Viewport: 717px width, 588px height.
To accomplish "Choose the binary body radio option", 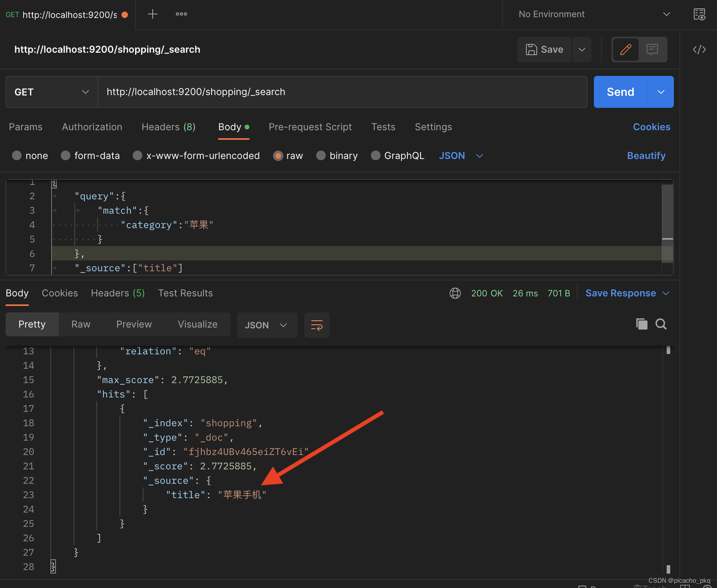I will (x=321, y=155).
